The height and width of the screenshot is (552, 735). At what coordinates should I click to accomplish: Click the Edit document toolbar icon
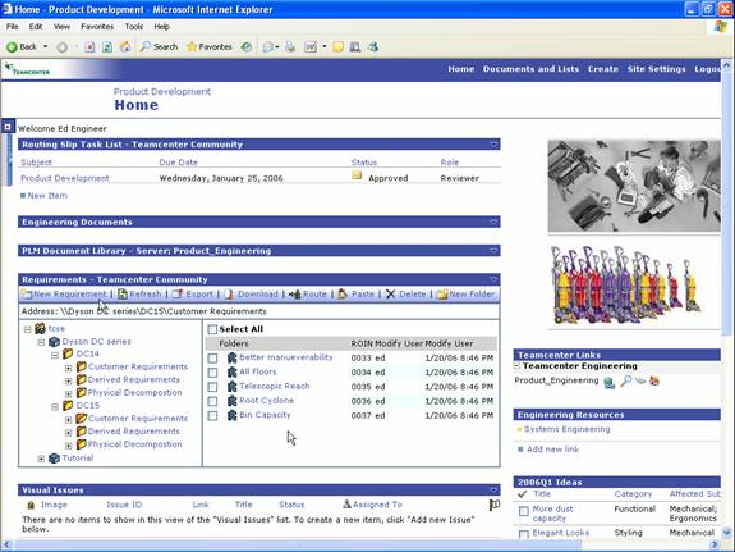point(310,47)
